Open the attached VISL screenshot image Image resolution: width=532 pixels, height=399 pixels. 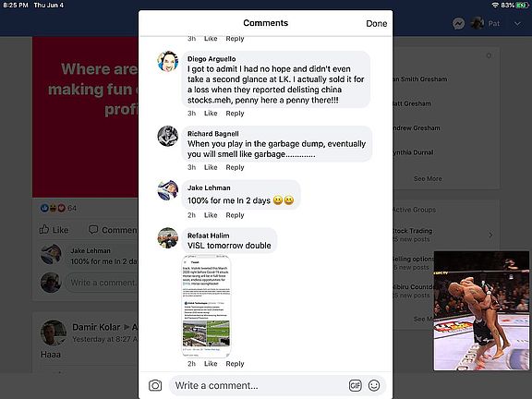(206, 307)
